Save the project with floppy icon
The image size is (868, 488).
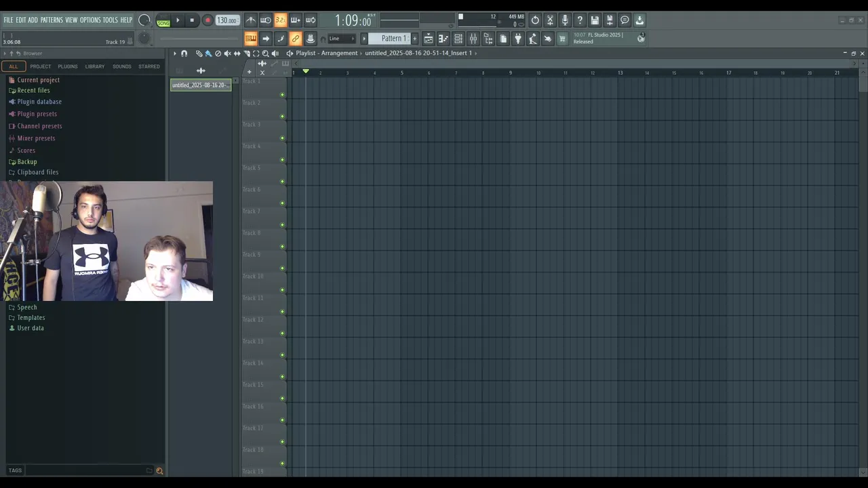(x=595, y=20)
